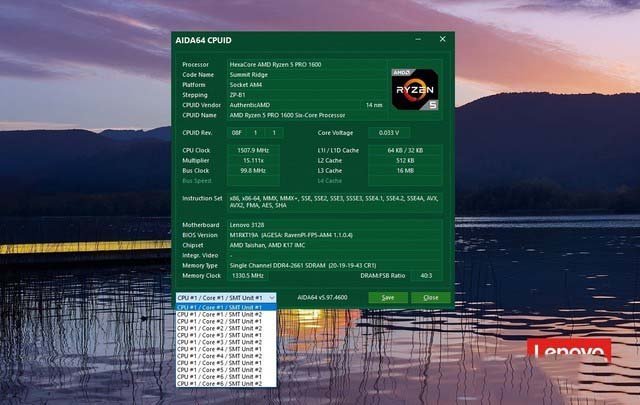Pick CPU #1 / Core #6 / SMT Unit #1
640x405 pixels.
[226, 377]
